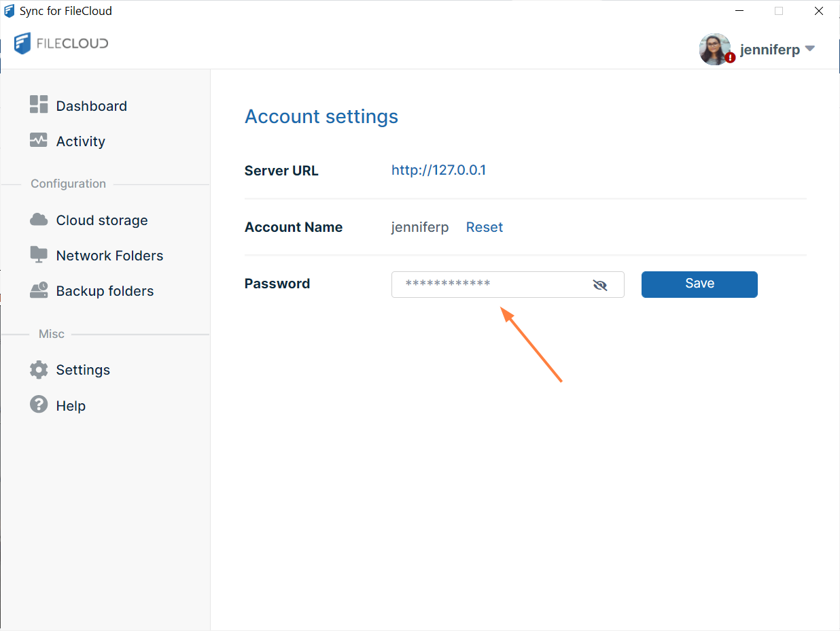
Task: Focus the Password input field
Action: 489,284
